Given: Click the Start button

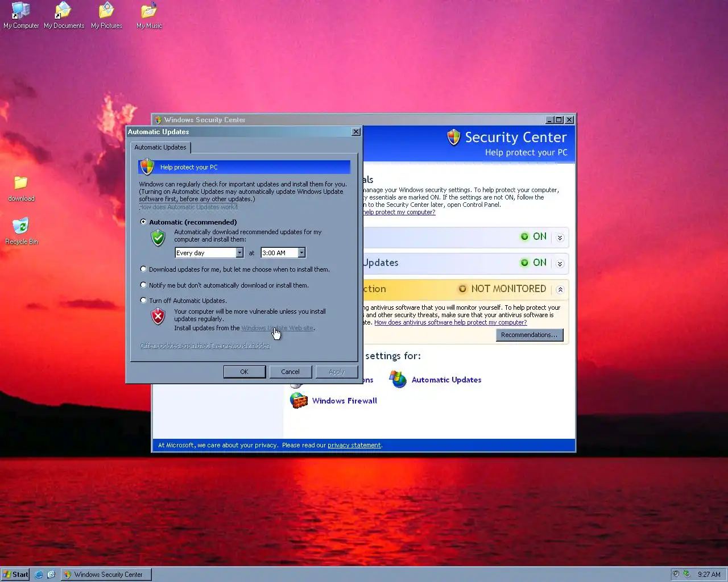Looking at the screenshot, I should (15, 575).
